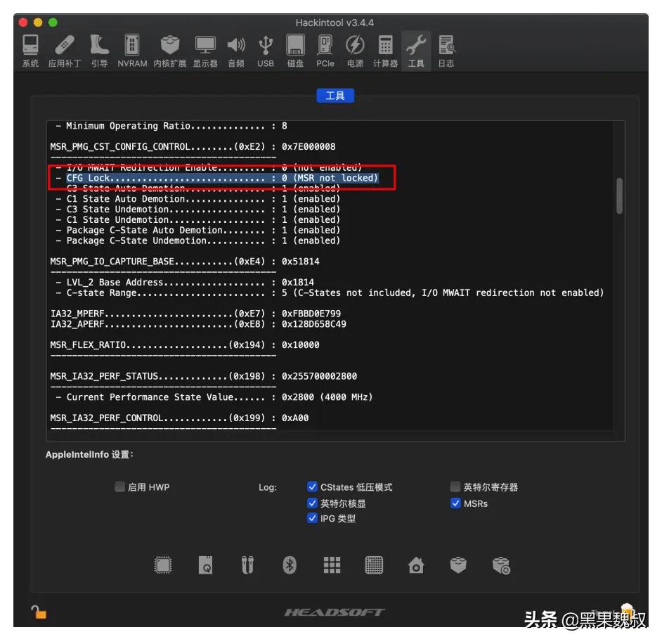Open the 应用补丁 patch section
662x644 pixels.
(x=64, y=51)
